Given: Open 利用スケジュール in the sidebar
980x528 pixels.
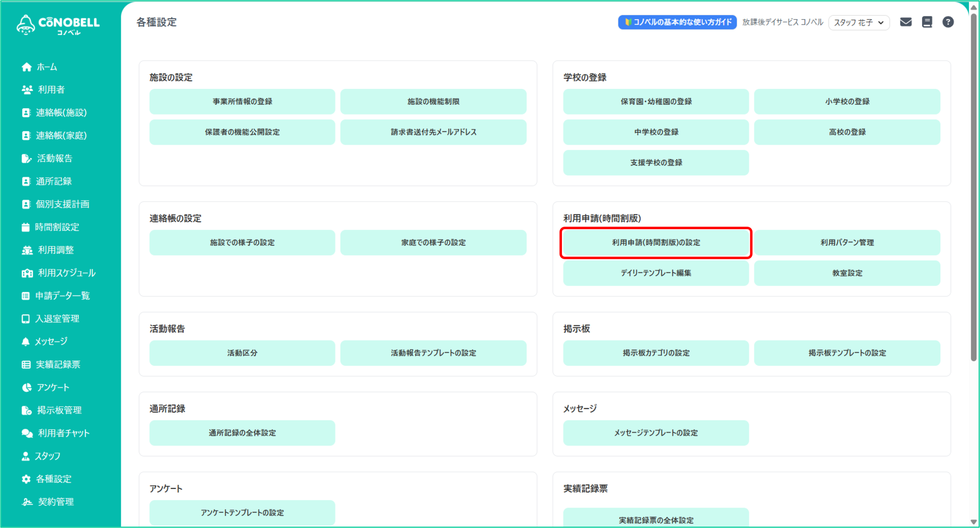Looking at the screenshot, I should (x=67, y=273).
